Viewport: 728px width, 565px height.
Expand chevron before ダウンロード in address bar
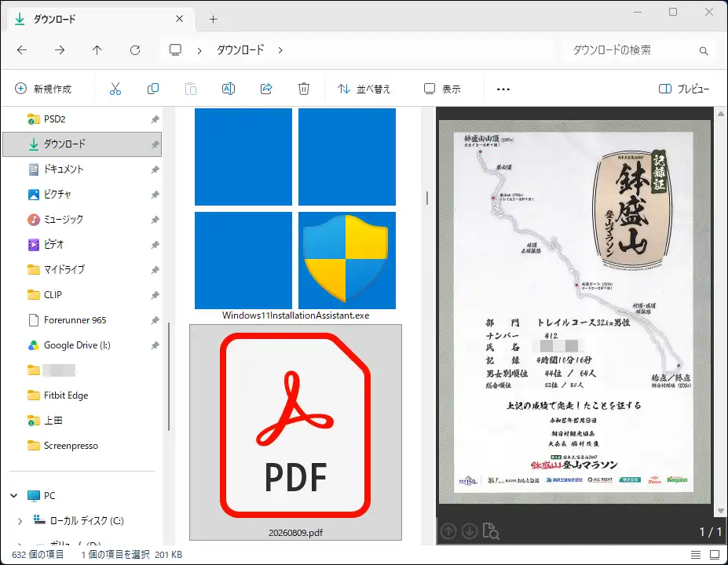199,50
